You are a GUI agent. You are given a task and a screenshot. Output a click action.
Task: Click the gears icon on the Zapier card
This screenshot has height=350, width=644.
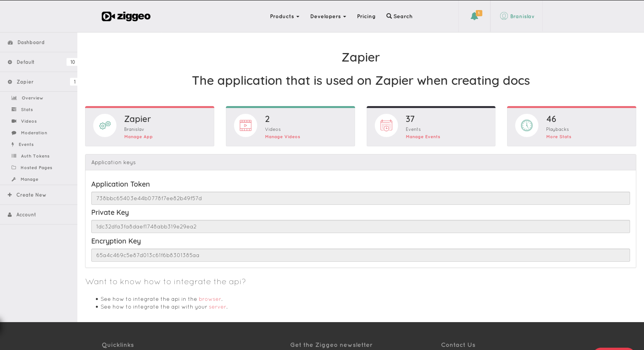click(x=105, y=125)
